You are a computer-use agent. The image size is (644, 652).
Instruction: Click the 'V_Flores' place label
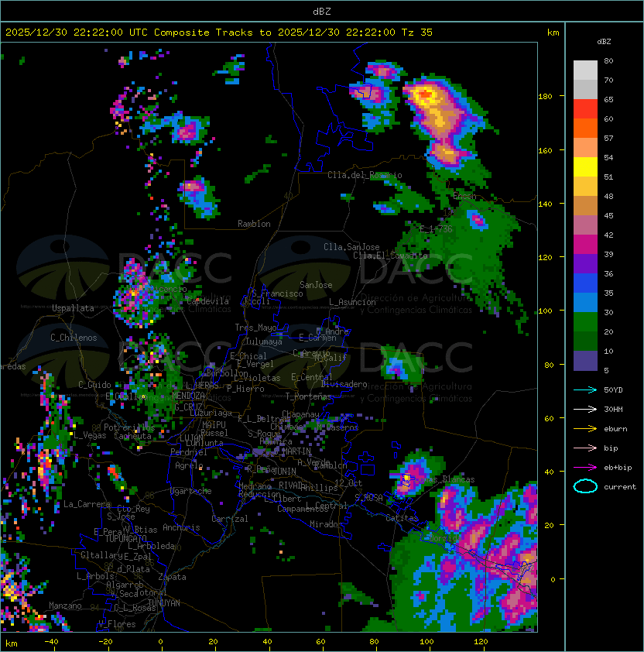coord(117,624)
